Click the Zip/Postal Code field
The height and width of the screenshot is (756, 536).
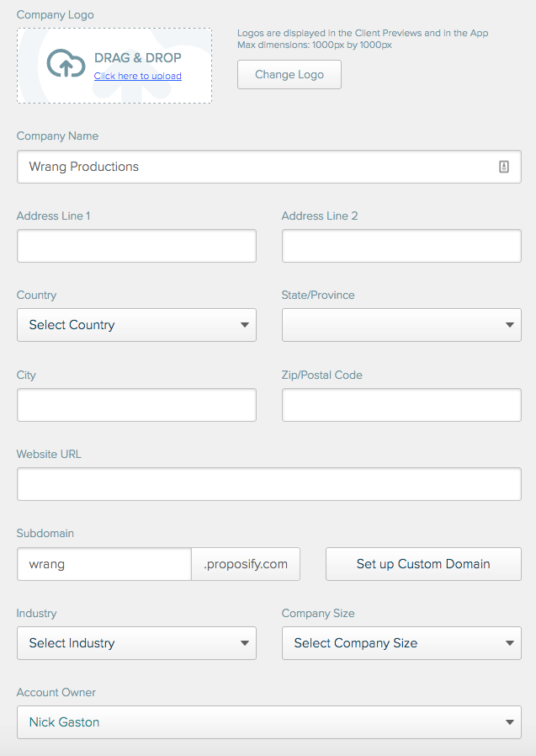tap(401, 405)
